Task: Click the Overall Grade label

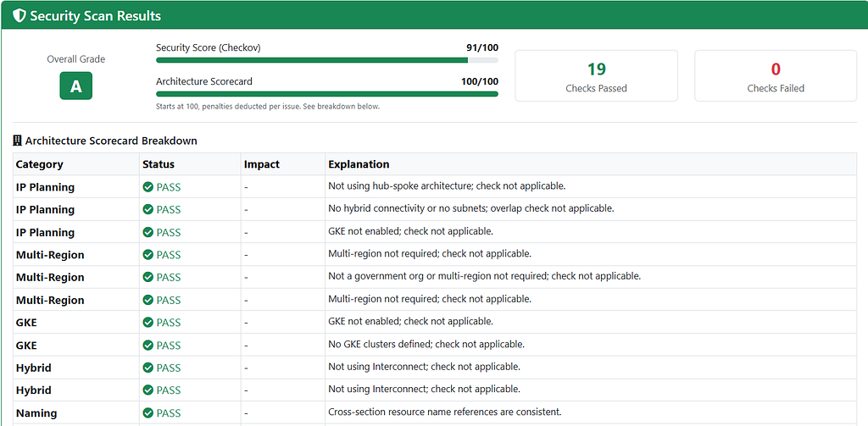Action: (75, 59)
